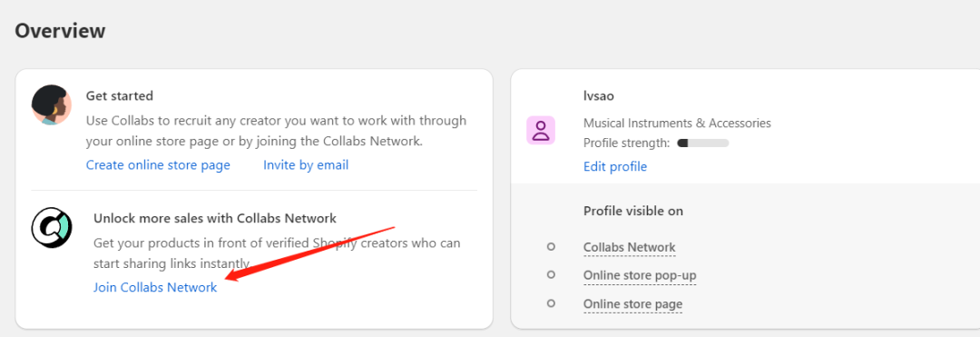Click the status circle beside Collabs Network

pyautogui.click(x=551, y=247)
